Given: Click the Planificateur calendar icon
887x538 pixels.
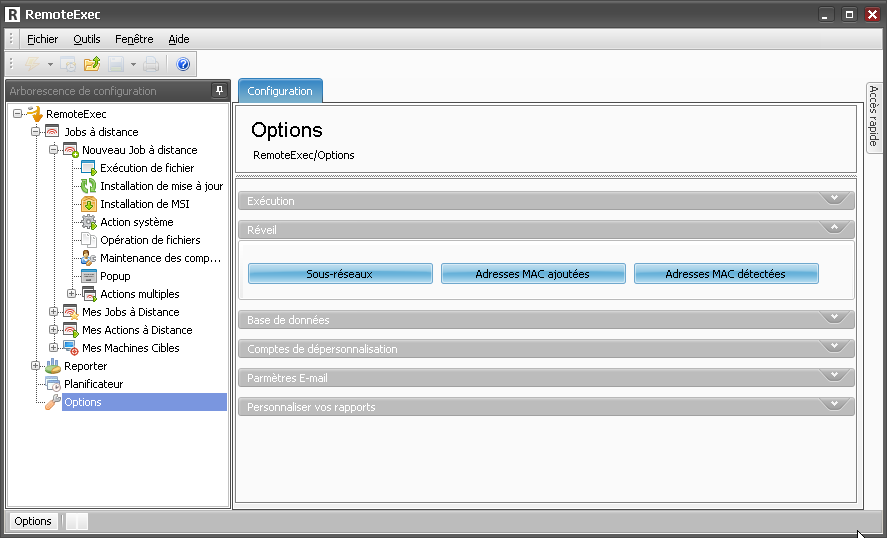Looking at the screenshot, I should click(53, 384).
